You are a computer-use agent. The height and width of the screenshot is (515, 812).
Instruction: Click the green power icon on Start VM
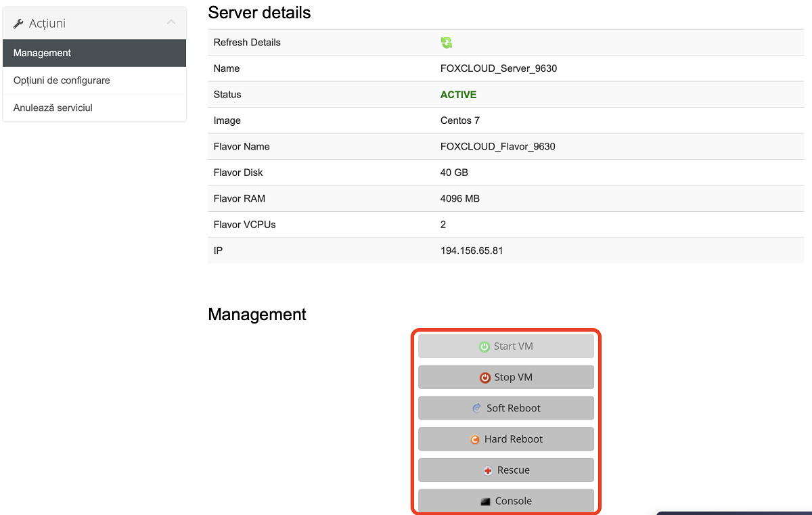pyautogui.click(x=484, y=346)
